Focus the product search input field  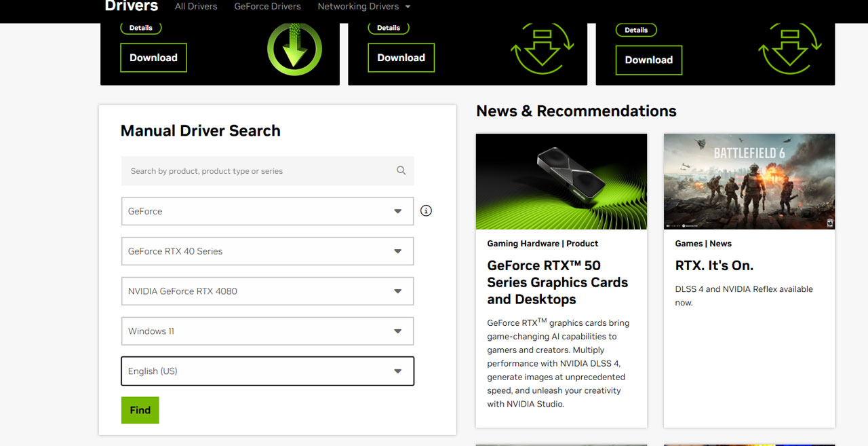[x=258, y=171]
